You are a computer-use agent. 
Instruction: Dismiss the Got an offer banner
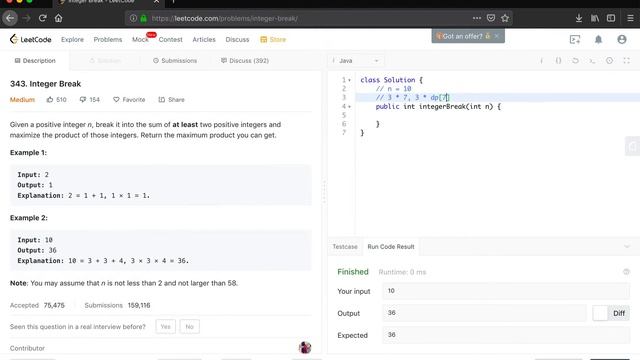pos(497,36)
